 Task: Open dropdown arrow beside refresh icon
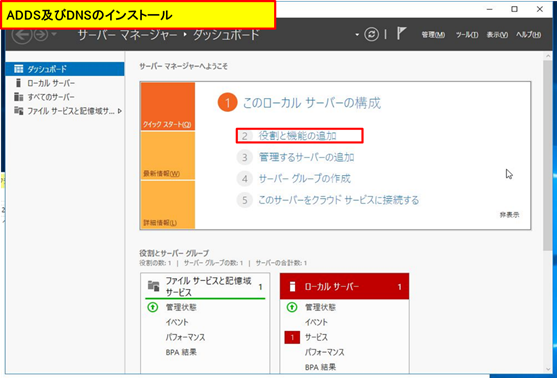click(x=357, y=35)
